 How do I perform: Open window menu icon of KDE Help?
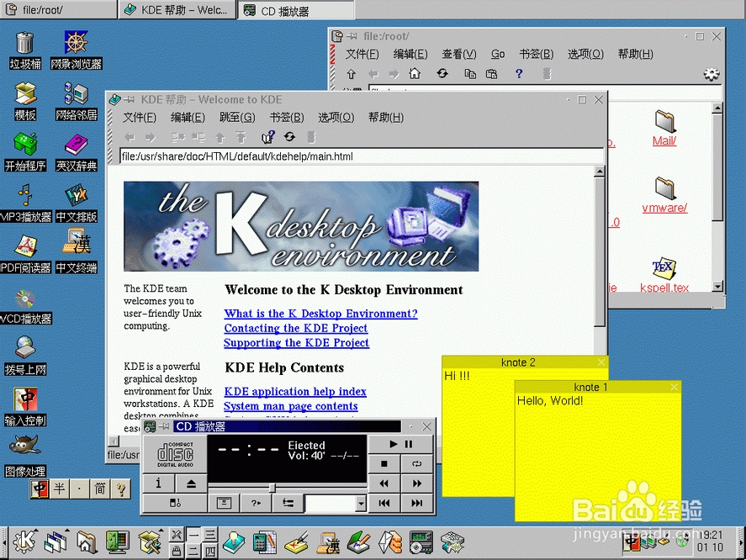pyautogui.click(x=115, y=99)
